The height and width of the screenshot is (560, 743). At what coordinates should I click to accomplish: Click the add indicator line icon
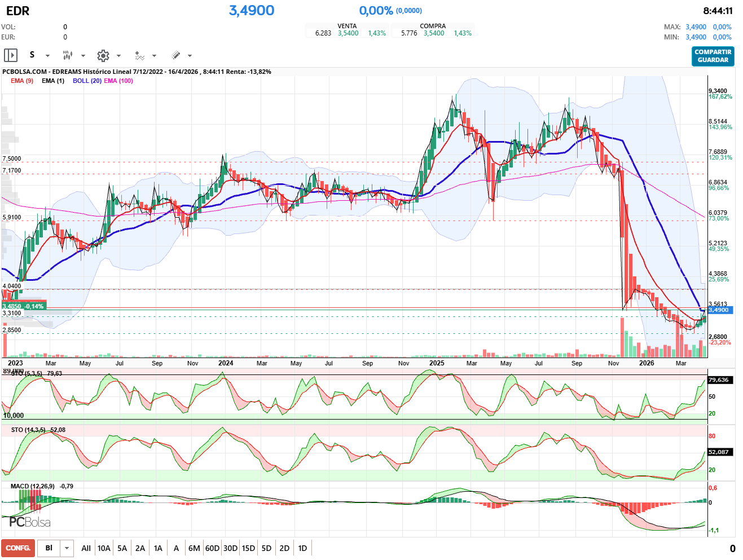click(x=139, y=55)
